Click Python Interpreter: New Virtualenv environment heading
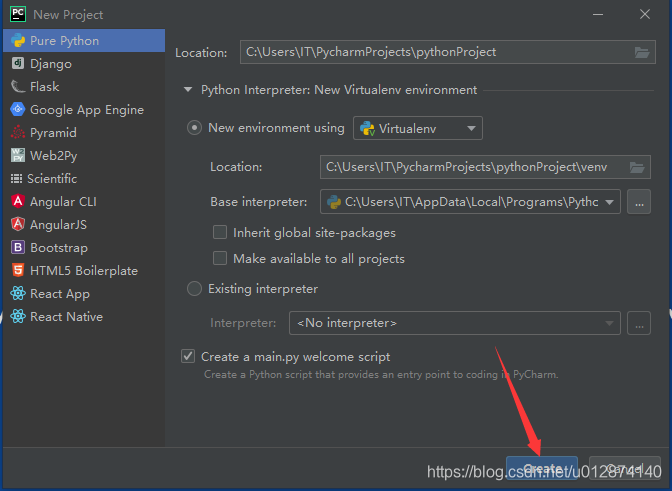 point(339,90)
